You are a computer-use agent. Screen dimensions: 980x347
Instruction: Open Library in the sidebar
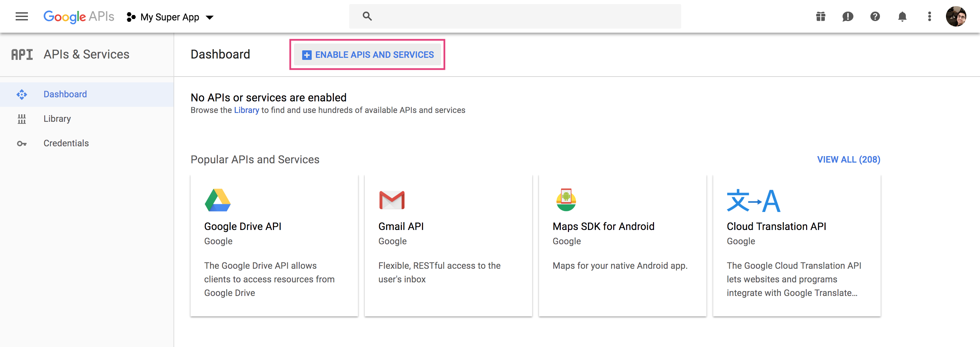click(87, 119)
